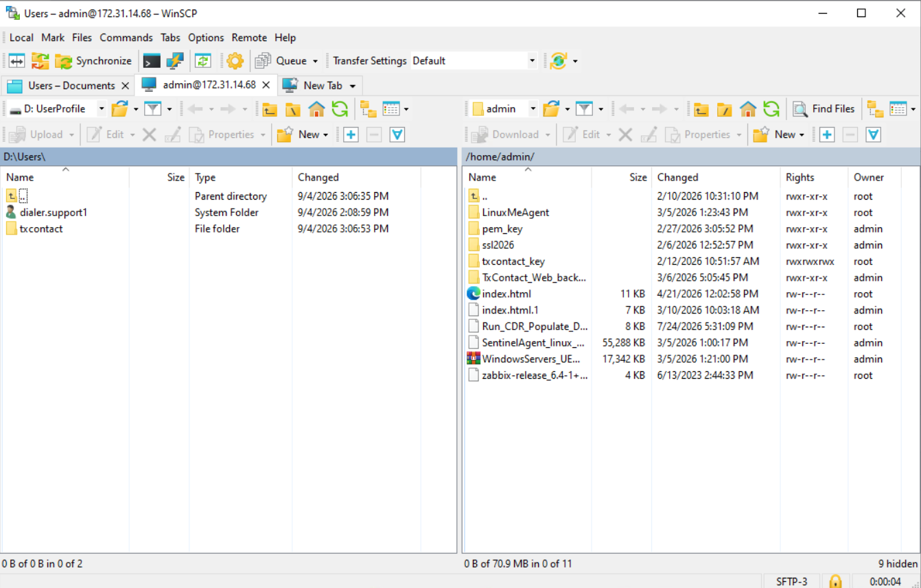Image resolution: width=921 pixels, height=588 pixels.
Task: Click the Compare Directories toolbar icon
Action: (x=16, y=61)
